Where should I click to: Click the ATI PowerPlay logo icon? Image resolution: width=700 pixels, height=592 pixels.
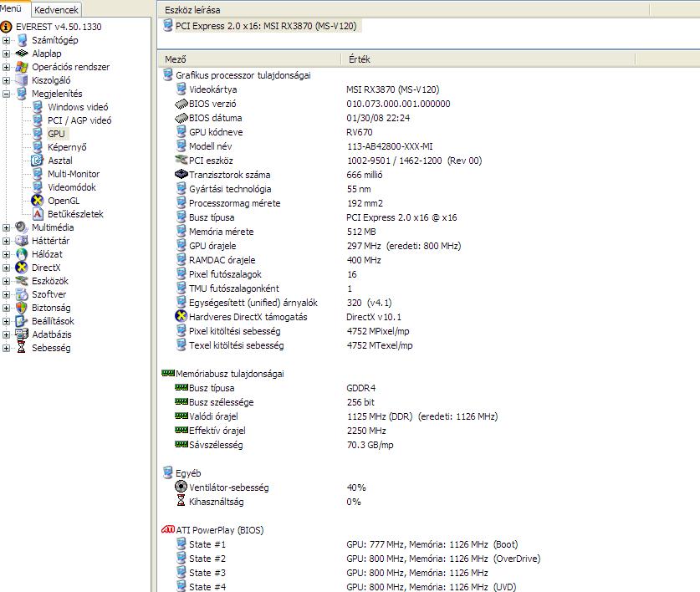point(168,529)
